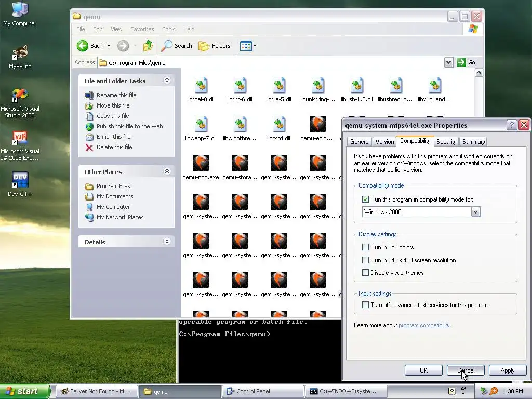Open Search in the qemu window toolbar

177,46
